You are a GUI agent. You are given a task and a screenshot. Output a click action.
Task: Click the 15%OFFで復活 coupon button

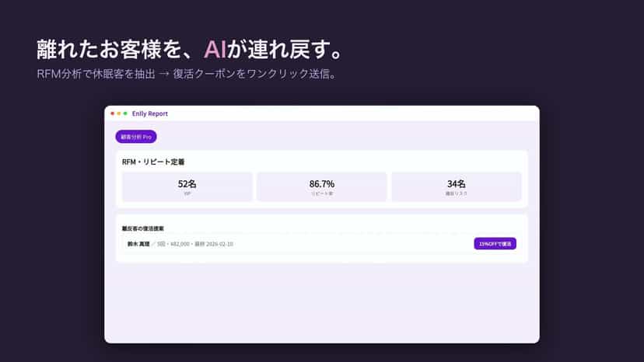pos(495,244)
